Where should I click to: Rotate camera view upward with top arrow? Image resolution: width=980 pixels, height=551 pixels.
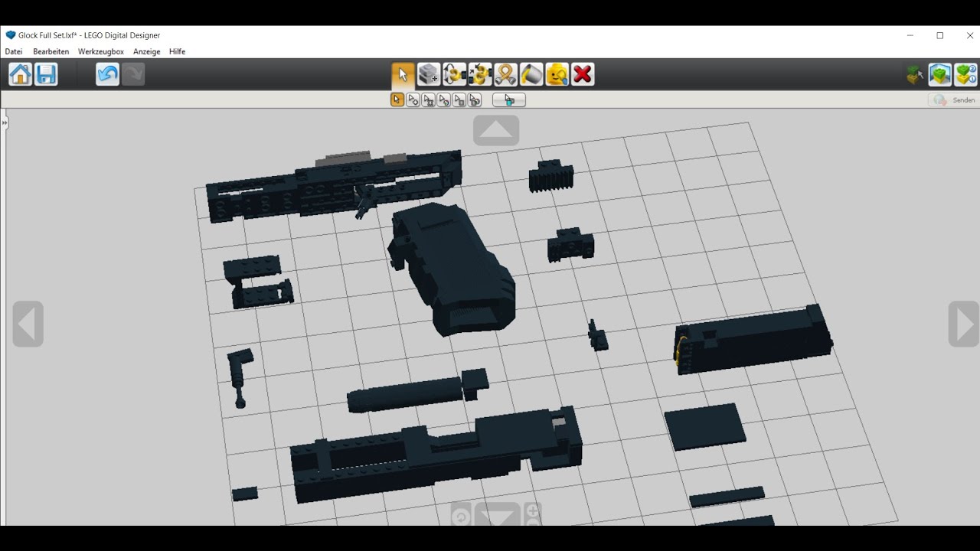[496, 130]
